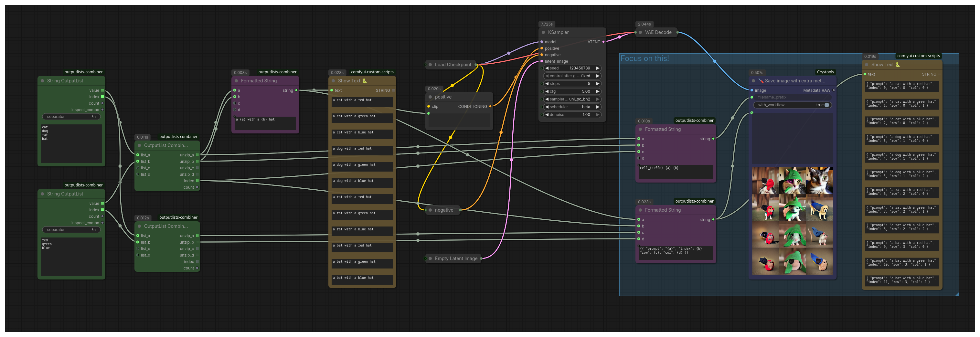The image size is (980, 337).
Task: Click the 'cell_{c:02d}-{a}-{b}' template box
Action: pyautogui.click(x=675, y=172)
